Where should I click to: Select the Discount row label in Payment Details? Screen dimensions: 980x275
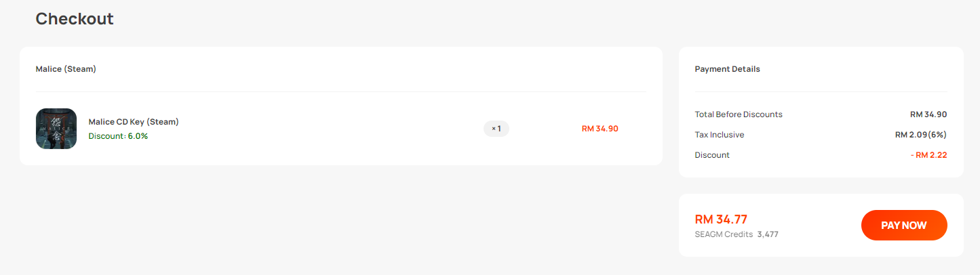tap(712, 155)
